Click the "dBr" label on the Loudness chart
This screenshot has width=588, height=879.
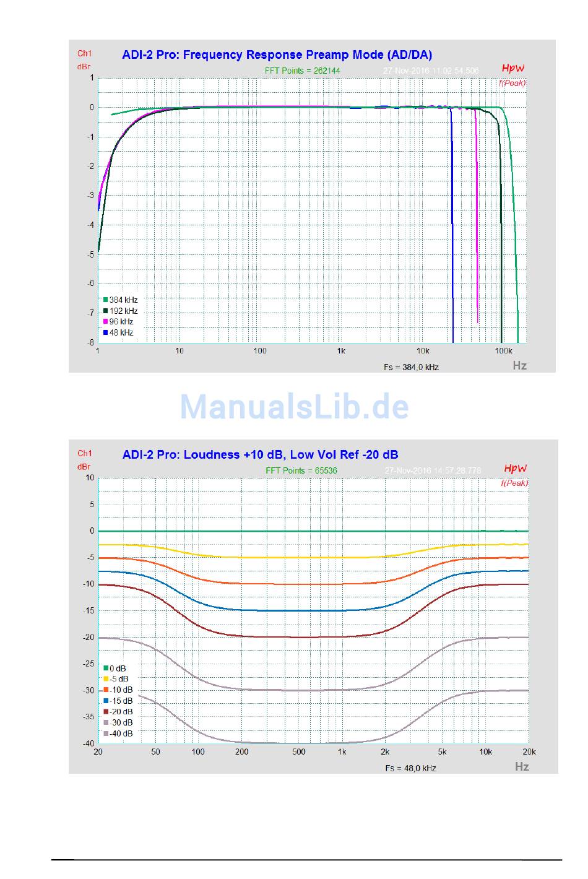(84, 467)
